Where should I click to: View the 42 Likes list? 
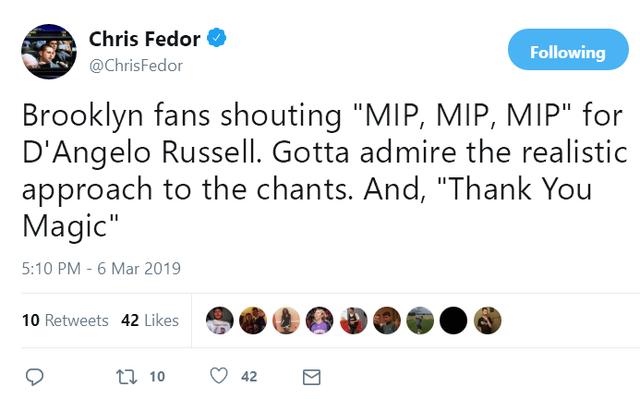tap(150, 320)
